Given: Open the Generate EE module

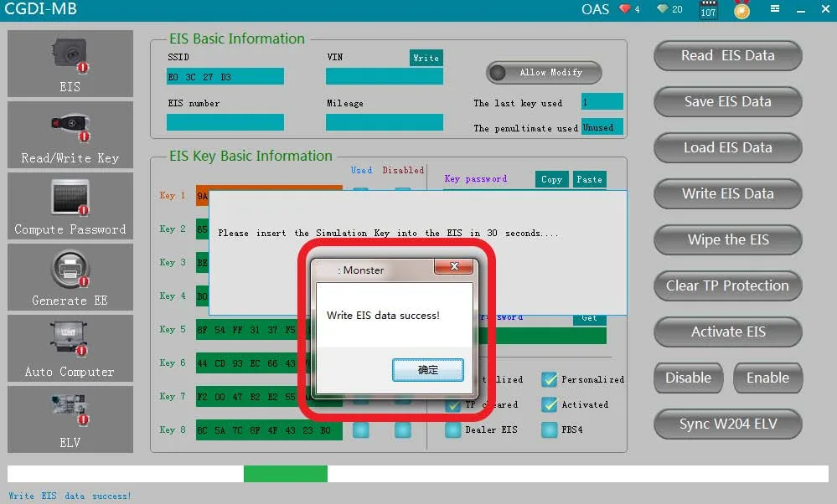Looking at the screenshot, I should tap(70, 277).
